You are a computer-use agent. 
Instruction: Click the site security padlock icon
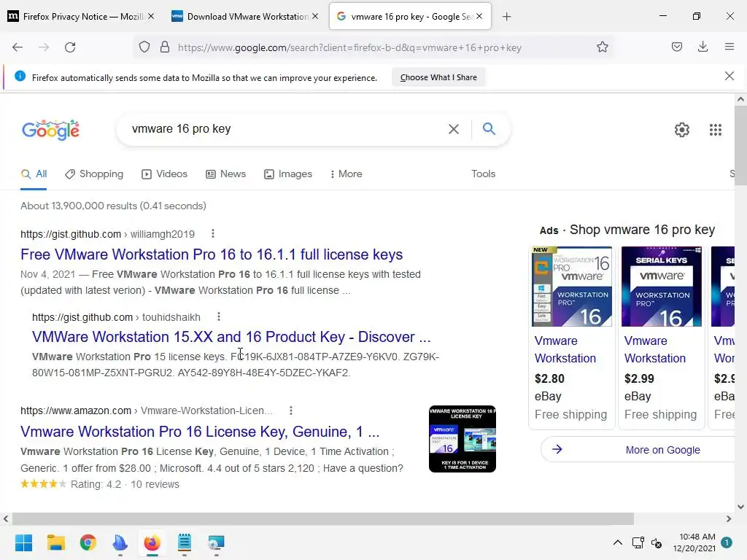165,47
